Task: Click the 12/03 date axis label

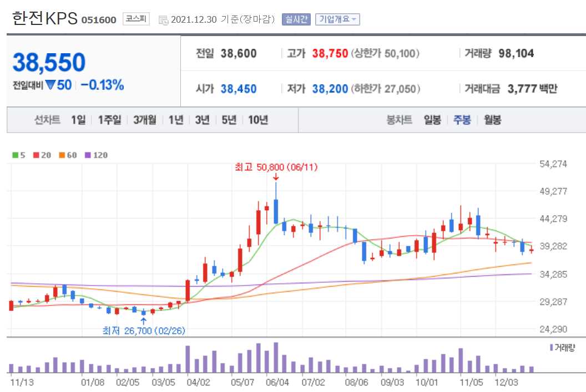Action: pyautogui.click(x=507, y=383)
